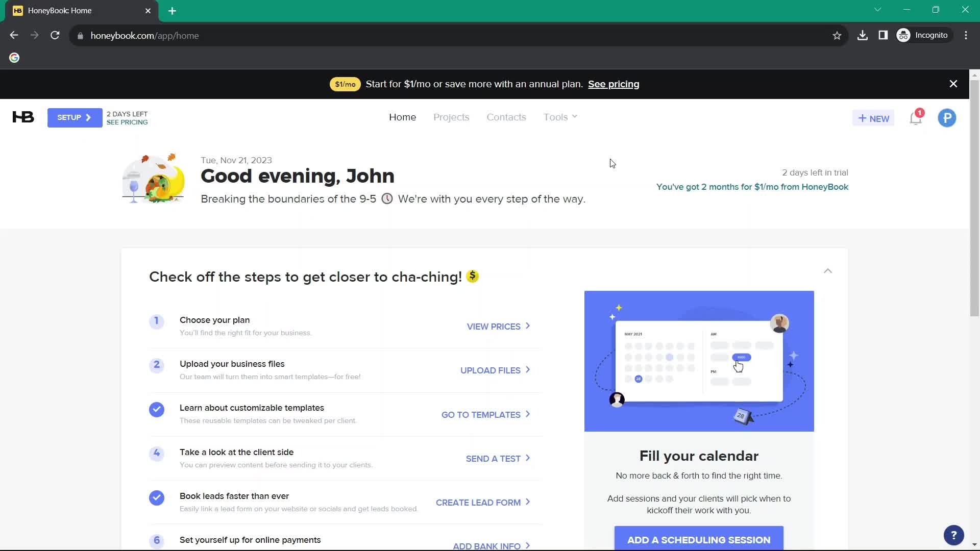Open the notifications bell
This screenshot has width=980, height=551.
coord(916,118)
